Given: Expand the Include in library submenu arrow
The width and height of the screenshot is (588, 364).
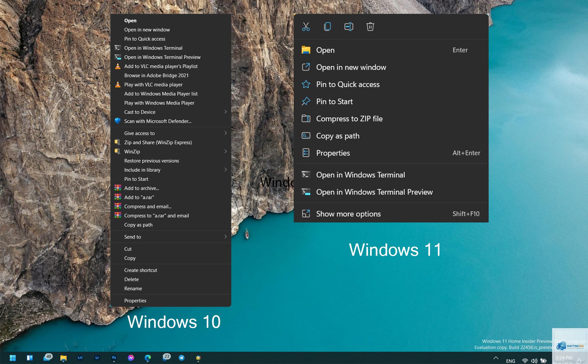Looking at the screenshot, I should tap(226, 170).
